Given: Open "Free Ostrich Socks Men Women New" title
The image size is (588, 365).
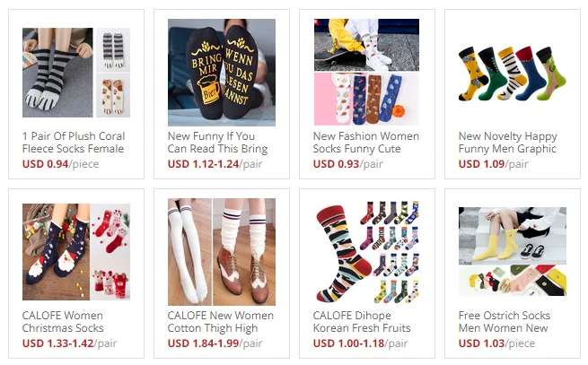Looking at the screenshot, I should click(x=505, y=322).
